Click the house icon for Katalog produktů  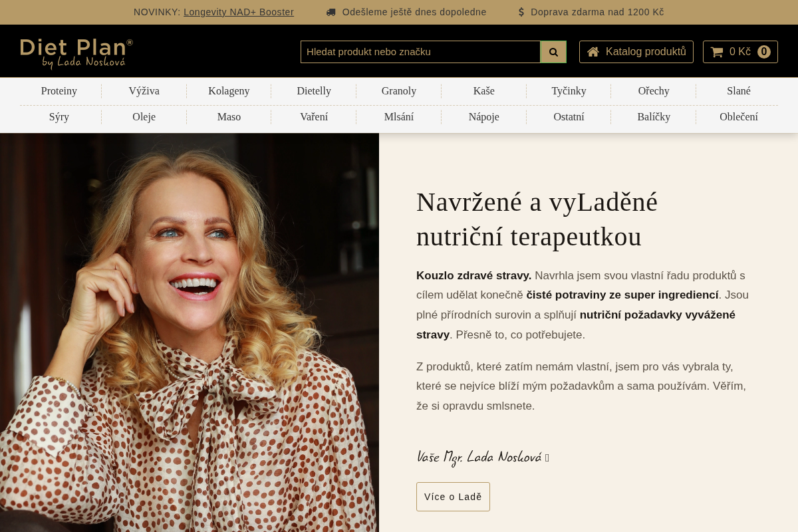pos(593,52)
